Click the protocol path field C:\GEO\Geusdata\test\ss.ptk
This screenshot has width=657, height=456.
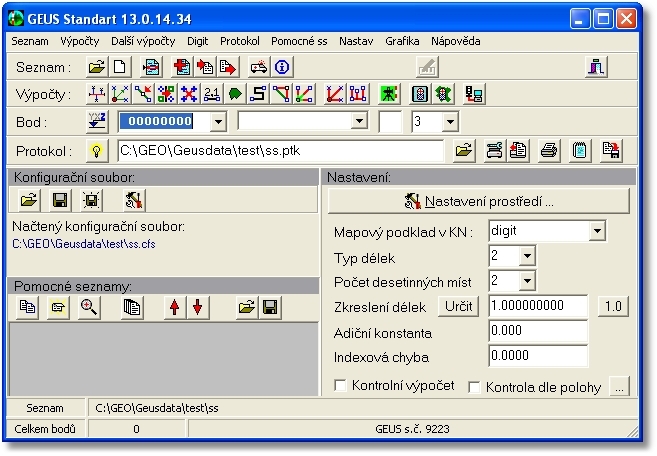click(281, 150)
